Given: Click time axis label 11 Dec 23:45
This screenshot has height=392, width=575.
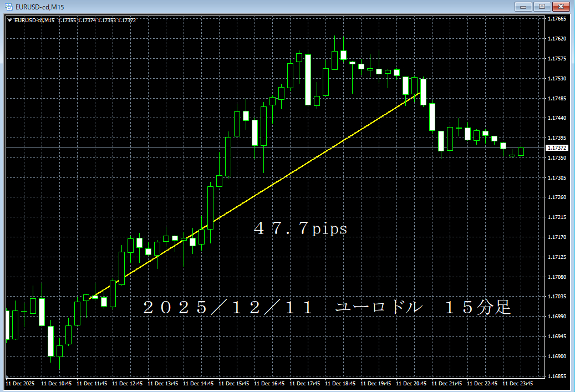Looking at the screenshot, I should (517, 384).
